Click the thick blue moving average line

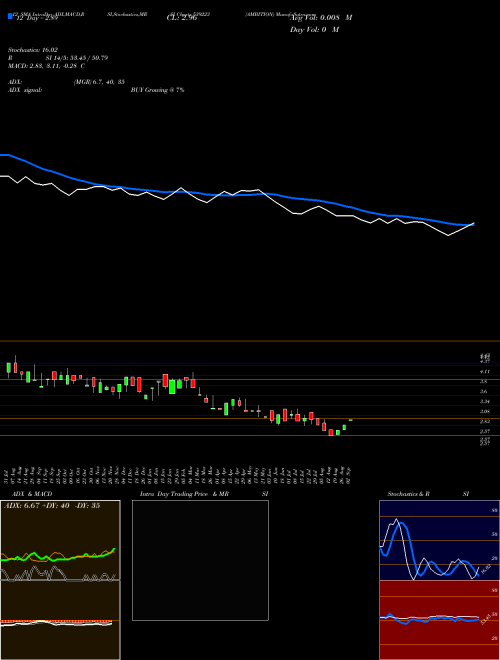[x=236, y=195]
